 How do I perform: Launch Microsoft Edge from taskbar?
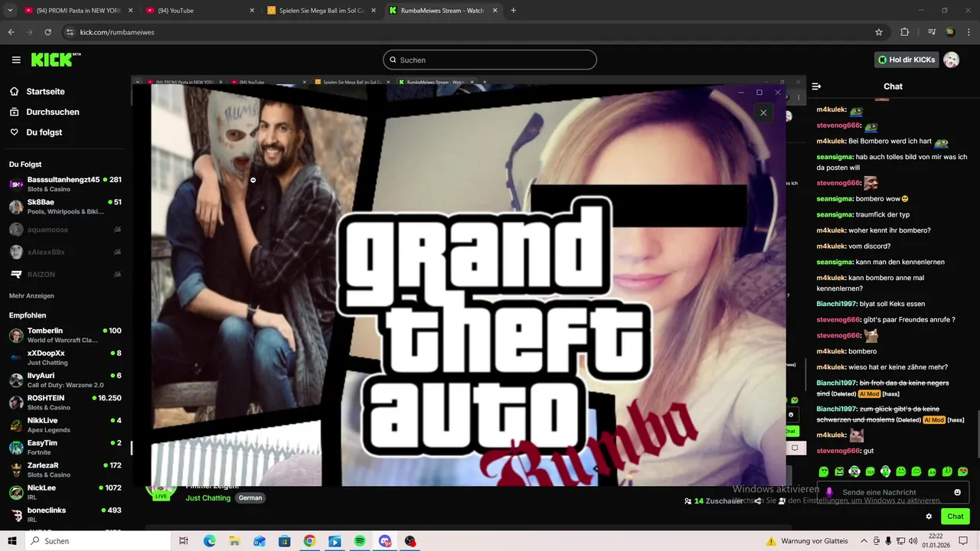(x=209, y=541)
